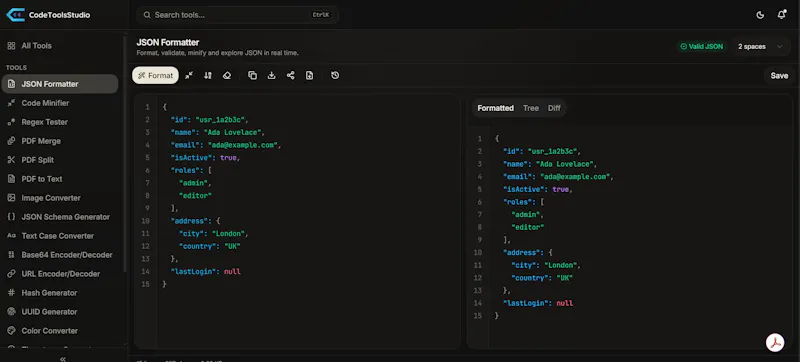Open Text Case Converter tool
800x362 pixels.
pyautogui.click(x=60, y=236)
